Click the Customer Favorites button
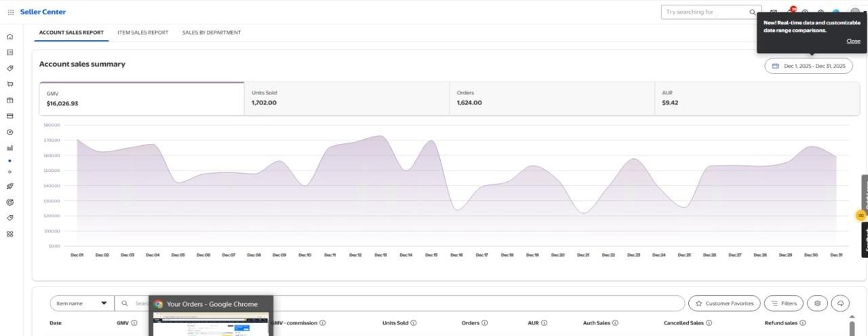 coord(724,303)
